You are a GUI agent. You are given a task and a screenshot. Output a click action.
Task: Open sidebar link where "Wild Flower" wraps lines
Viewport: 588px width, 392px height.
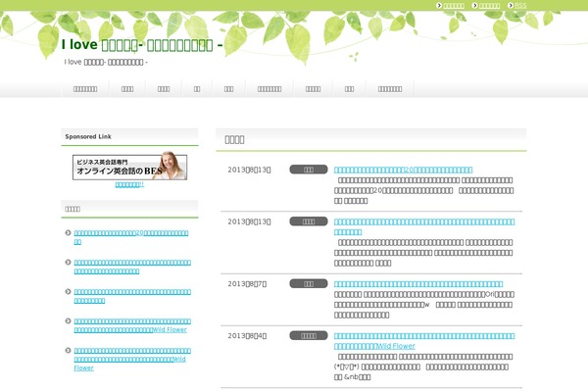point(132,359)
